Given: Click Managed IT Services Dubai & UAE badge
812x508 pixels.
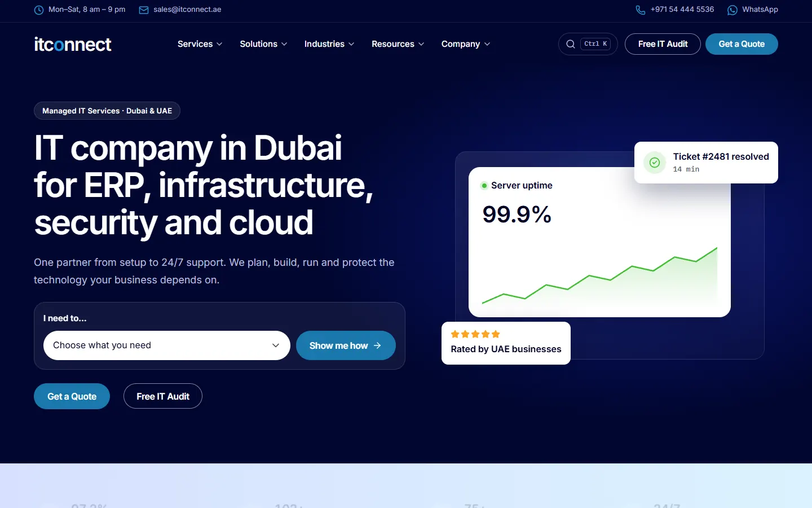Looking at the screenshot, I should point(107,111).
